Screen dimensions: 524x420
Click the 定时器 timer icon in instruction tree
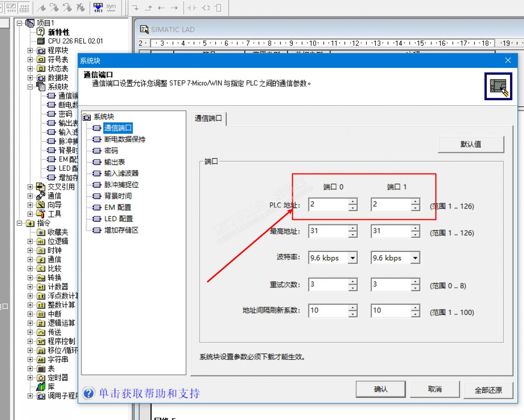click(41, 377)
